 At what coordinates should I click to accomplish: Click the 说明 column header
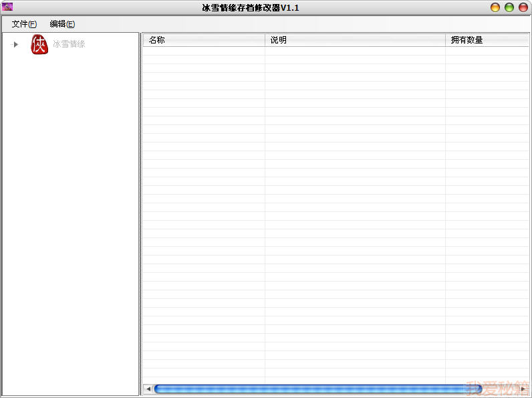pyautogui.click(x=355, y=40)
